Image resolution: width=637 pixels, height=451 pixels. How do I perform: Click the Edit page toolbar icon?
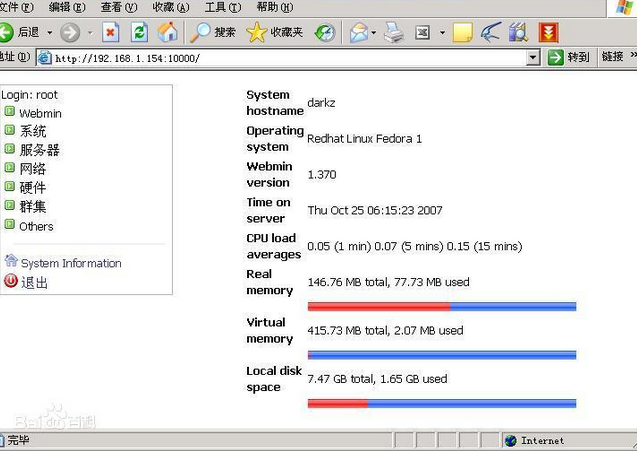pyautogui.click(x=422, y=33)
